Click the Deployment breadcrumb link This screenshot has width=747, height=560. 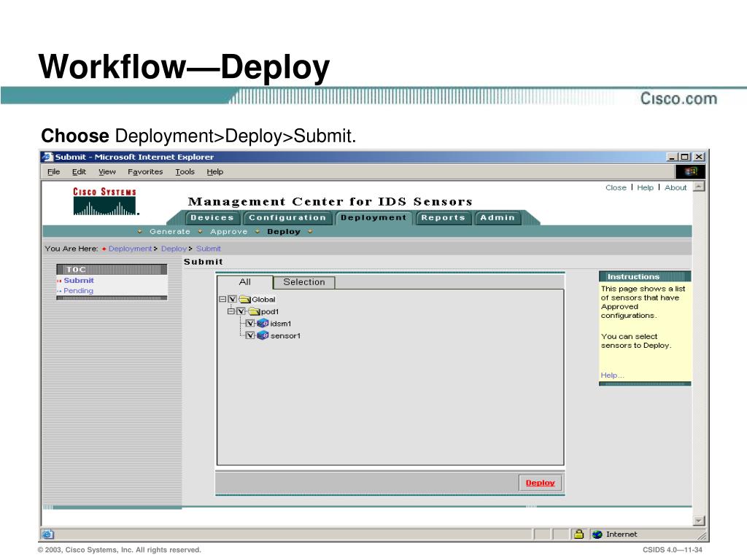pos(130,249)
